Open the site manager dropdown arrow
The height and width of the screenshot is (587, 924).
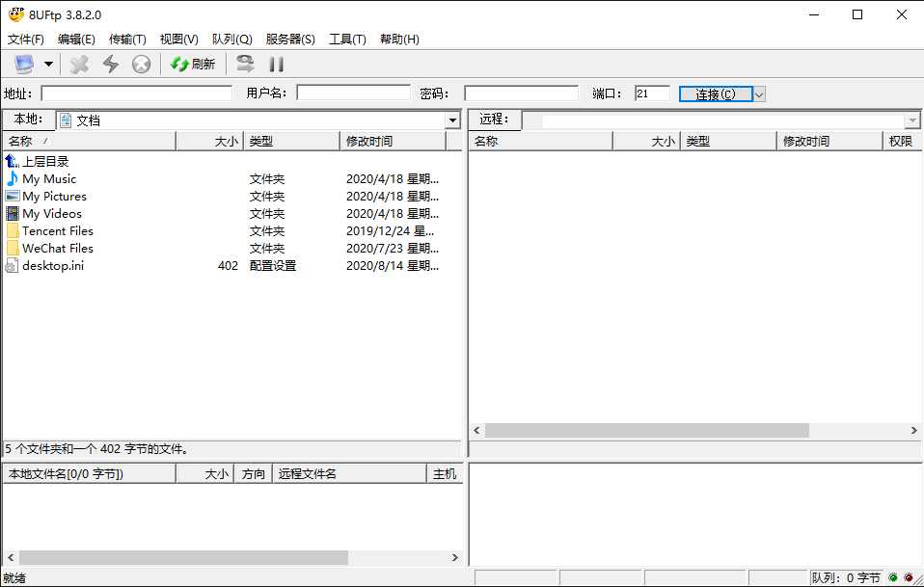coord(48,65)
